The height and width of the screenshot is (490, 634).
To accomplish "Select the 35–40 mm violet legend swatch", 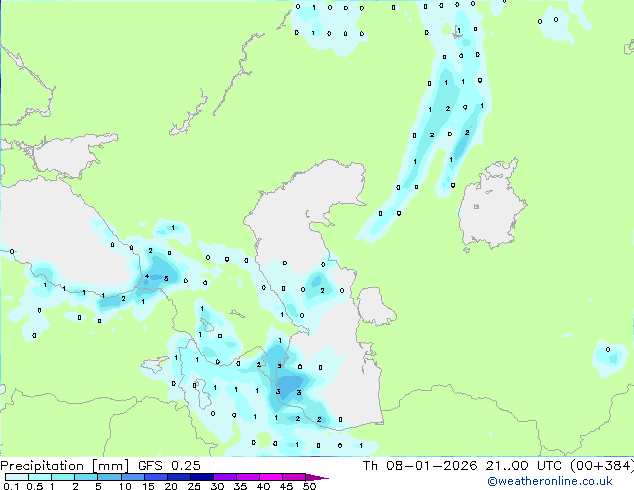I will 247,477.
